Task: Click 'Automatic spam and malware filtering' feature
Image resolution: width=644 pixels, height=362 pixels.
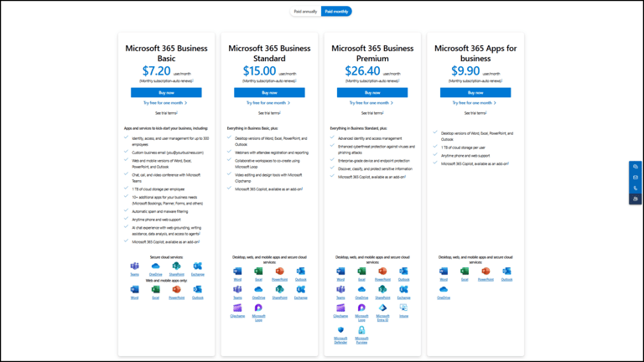Action: point(160,211)
